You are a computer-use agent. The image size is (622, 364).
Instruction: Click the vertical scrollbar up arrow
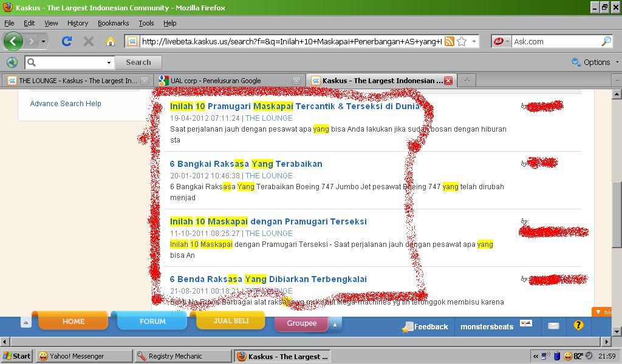[617, 94]
